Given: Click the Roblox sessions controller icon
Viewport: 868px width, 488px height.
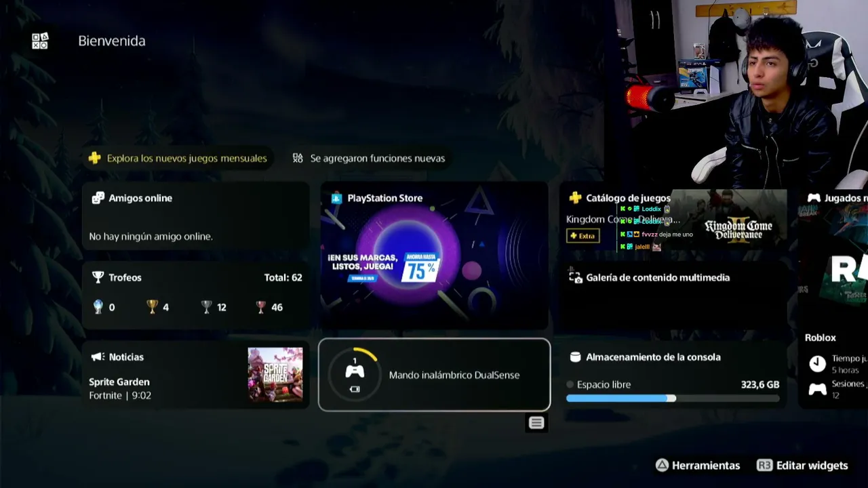Looking at the screenshot, I should (x=818, y=390).
